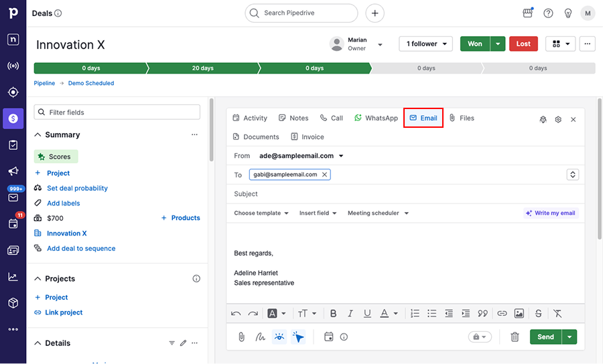Open the Marketplace icon in top bar
603x364 pixels.
pyautogui.click(x=528, y=13)
